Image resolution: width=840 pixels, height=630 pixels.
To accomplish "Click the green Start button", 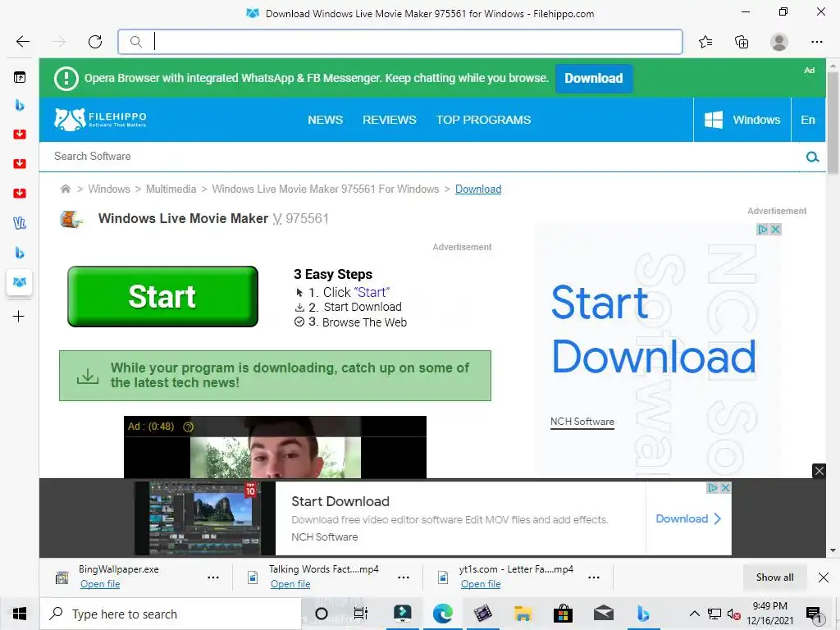I will pos(163,296).
